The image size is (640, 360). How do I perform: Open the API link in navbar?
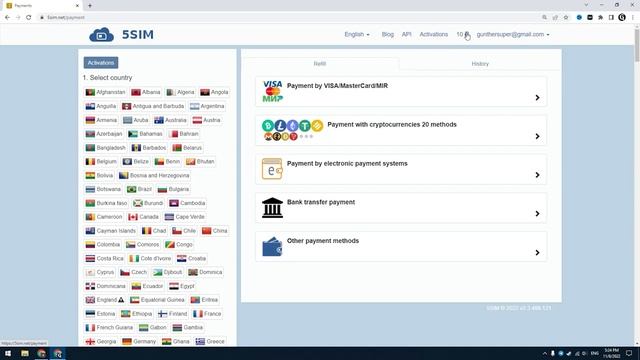[x=407, y=35]
